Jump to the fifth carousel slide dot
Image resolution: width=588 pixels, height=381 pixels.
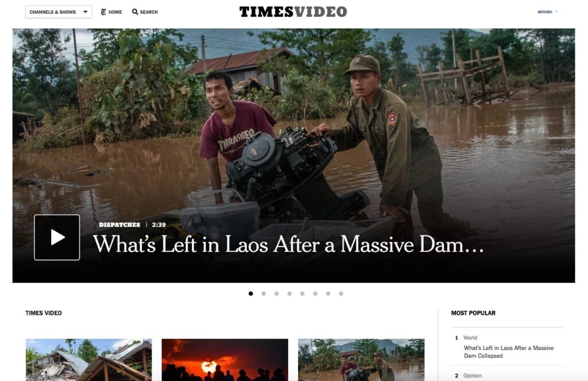(x=302, y=294)
